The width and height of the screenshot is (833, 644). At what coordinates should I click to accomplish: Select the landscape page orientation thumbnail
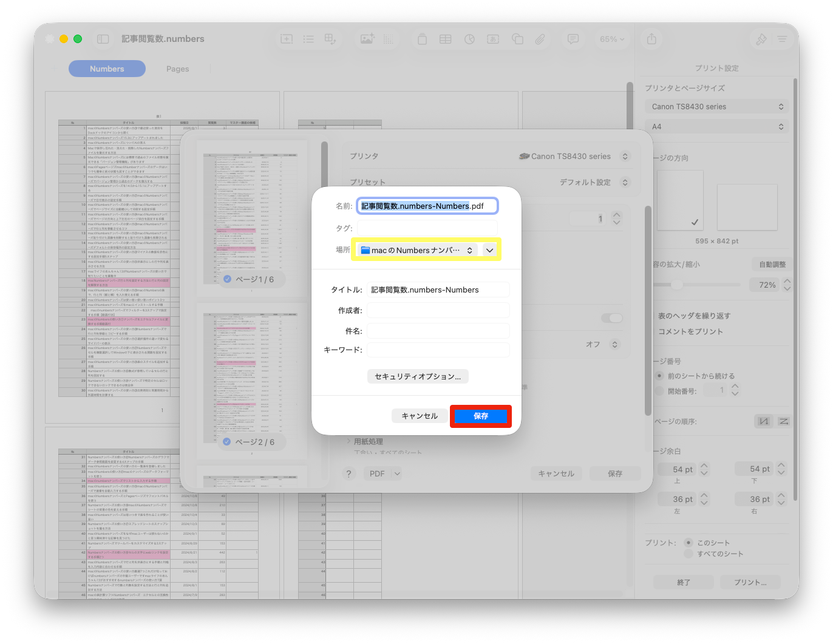click(x=747, y=208)
